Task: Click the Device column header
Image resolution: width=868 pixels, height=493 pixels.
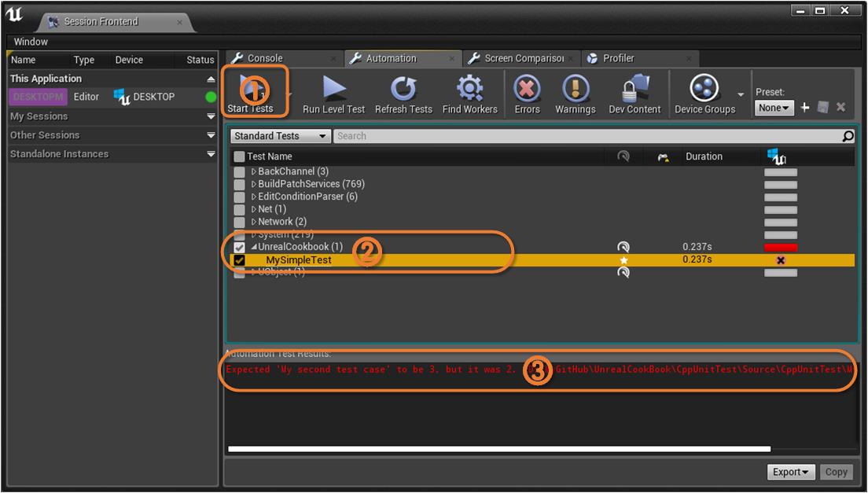Action: (x=129, y=60)
